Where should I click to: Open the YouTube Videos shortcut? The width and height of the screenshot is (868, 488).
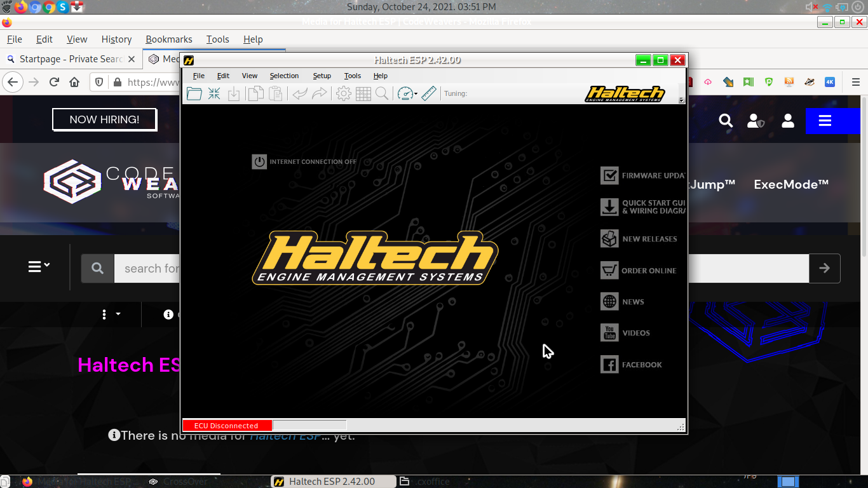pos(635,333)
